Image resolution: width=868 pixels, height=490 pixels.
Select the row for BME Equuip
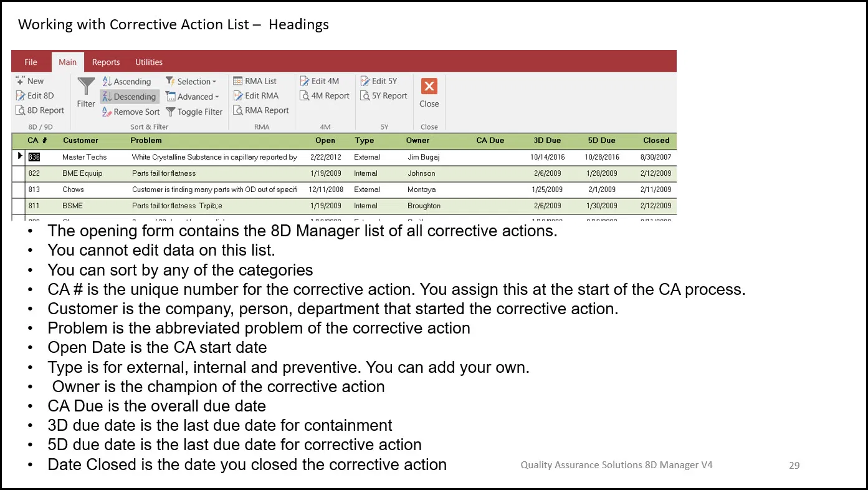(x=82, y=173)
